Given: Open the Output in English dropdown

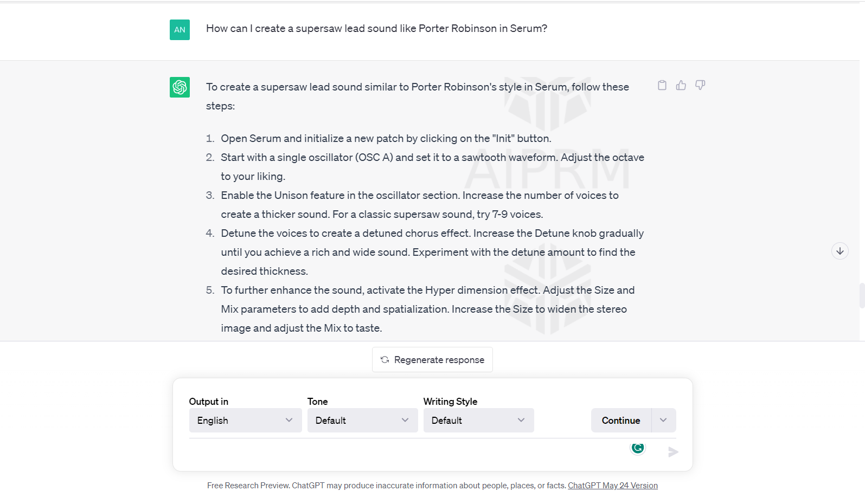Looking at the screenshot, I should [x=245, y=421].
